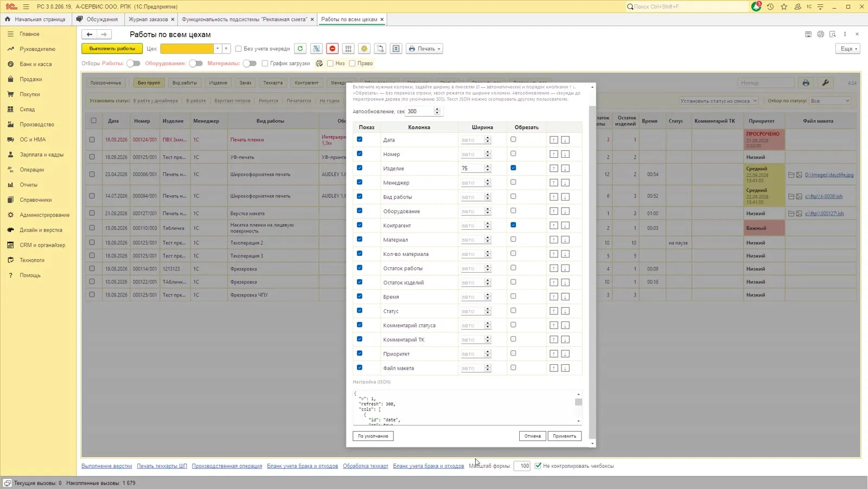868x489 pixels.
Task: Open the Цех dropdown list
Action: (x=218, y=49)
